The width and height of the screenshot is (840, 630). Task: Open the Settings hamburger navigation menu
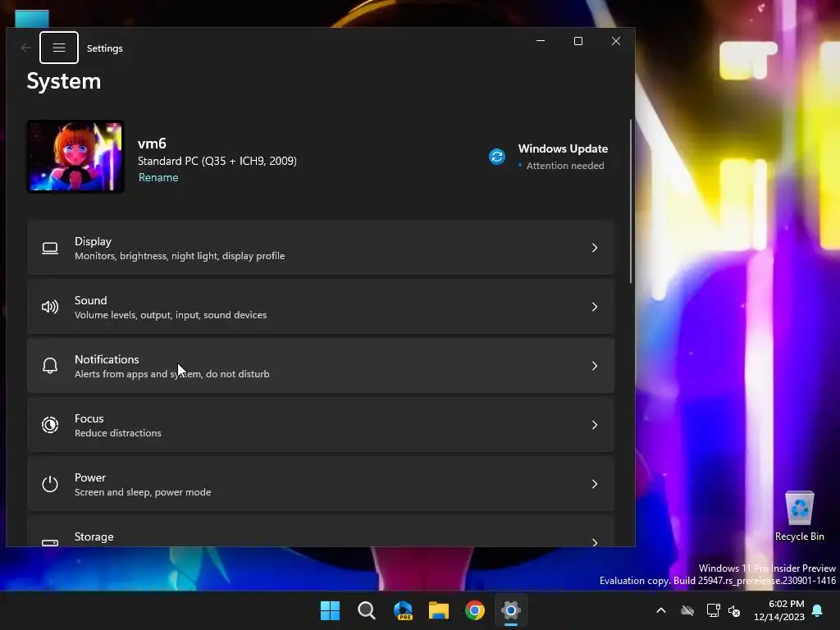pos(59,48)
